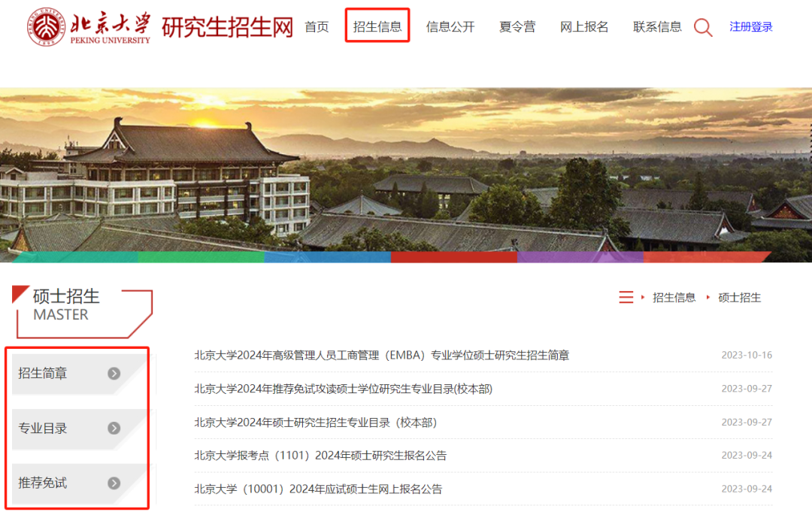Click arrow icon beside 推荐免试
Screen dimensions: 812x515
tap(114, 483)
